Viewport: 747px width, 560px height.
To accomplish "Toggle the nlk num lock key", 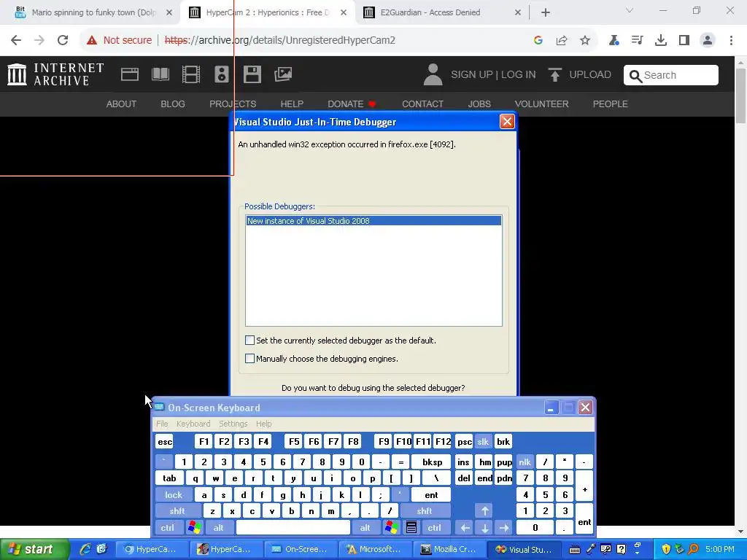I will tap(525, 462).
